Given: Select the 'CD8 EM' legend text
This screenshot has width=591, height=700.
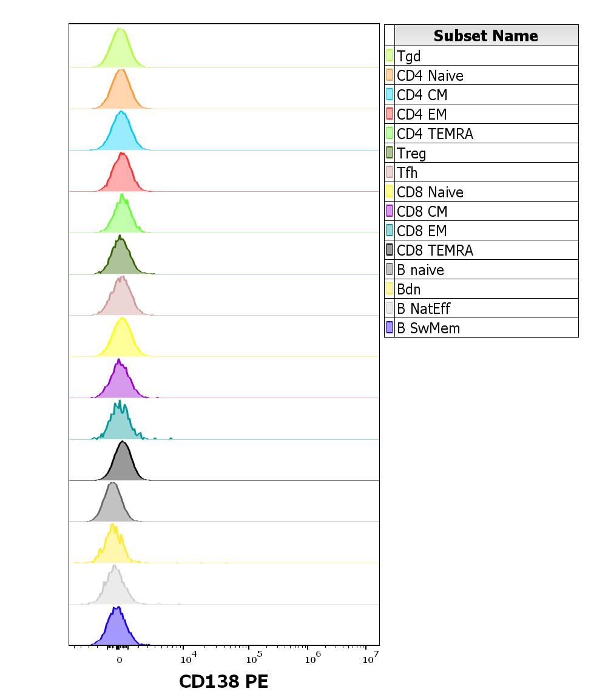Looking at the screenshot, I should pyautogui.click(x=422, y=231).
